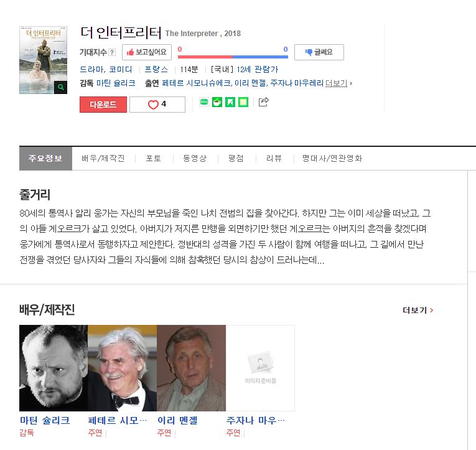The height and width of the screenshot is (450, 476).
Task: Expand 배우/제작진 section via 더보기 chevron
Action: (418, 310)
